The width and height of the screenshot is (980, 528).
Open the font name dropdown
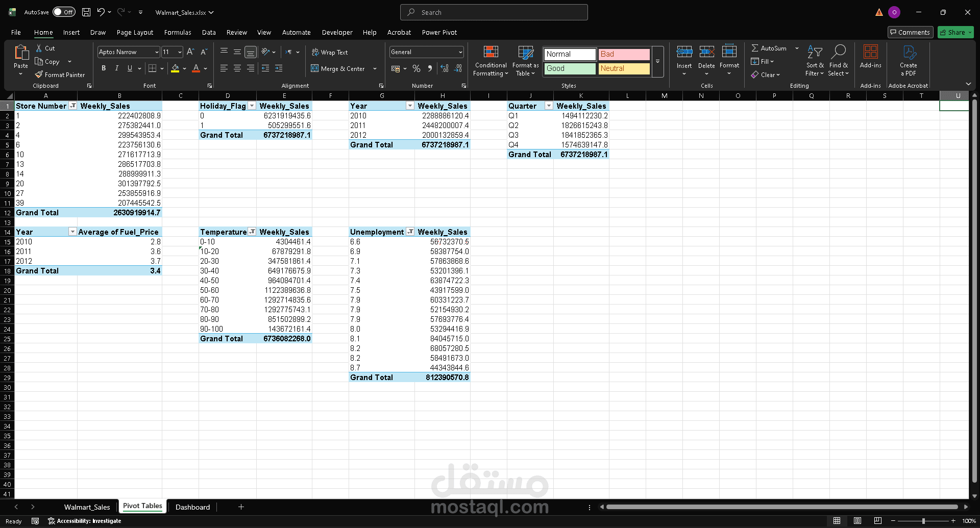[157, 52]
